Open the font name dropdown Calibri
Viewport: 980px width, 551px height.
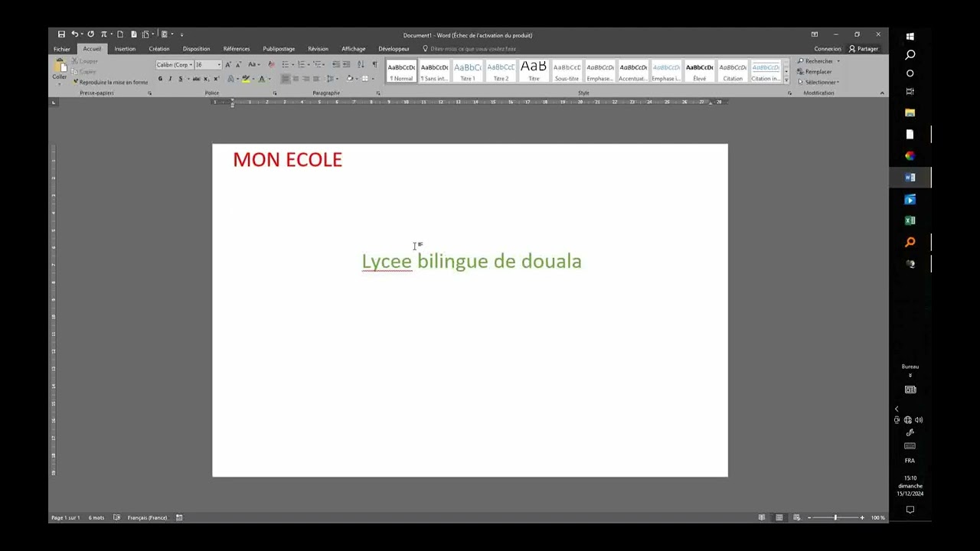click(x=191, y=65)
